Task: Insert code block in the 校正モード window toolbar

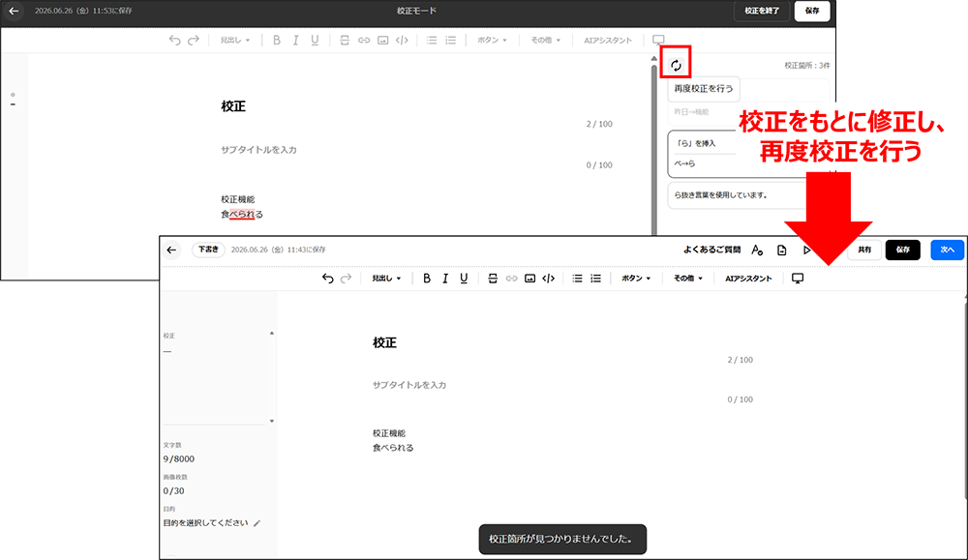Action: pos(402,40)
